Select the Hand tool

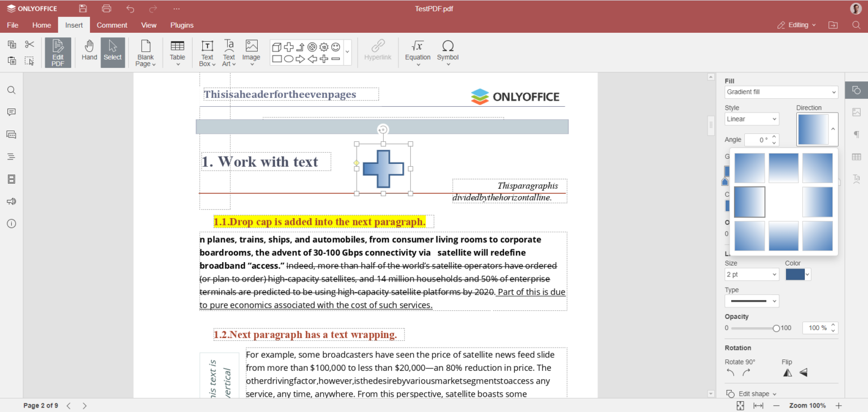coord(89,51)
